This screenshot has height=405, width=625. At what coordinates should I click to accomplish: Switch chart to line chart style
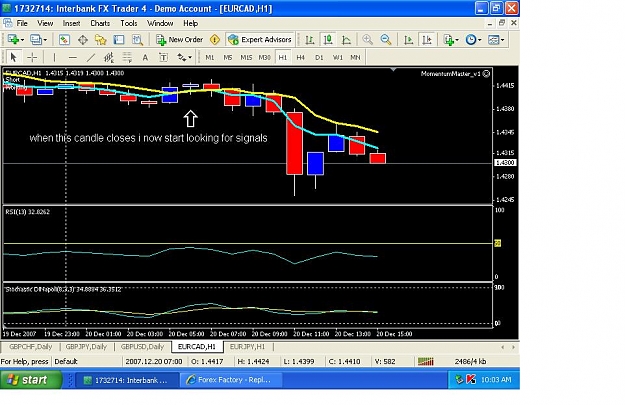point(346,39)
